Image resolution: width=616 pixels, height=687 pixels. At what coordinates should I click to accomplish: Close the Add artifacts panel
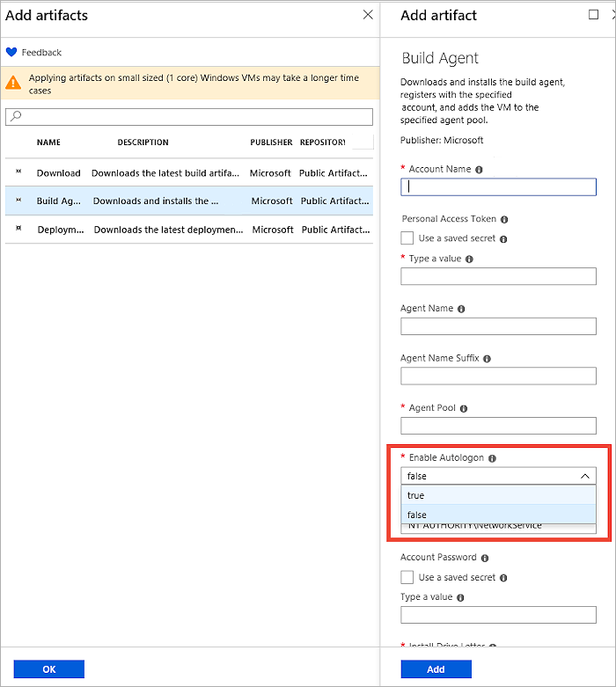point(368,15)
